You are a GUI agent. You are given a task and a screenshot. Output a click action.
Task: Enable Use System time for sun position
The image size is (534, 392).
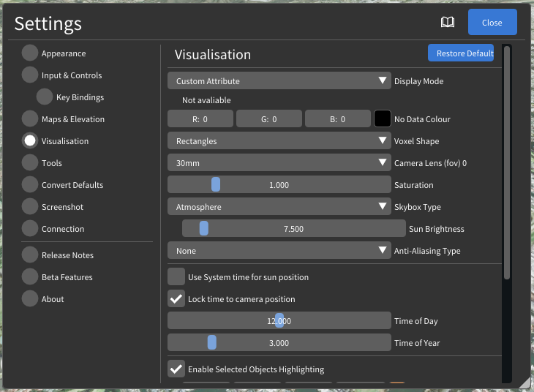coord(176,277)
